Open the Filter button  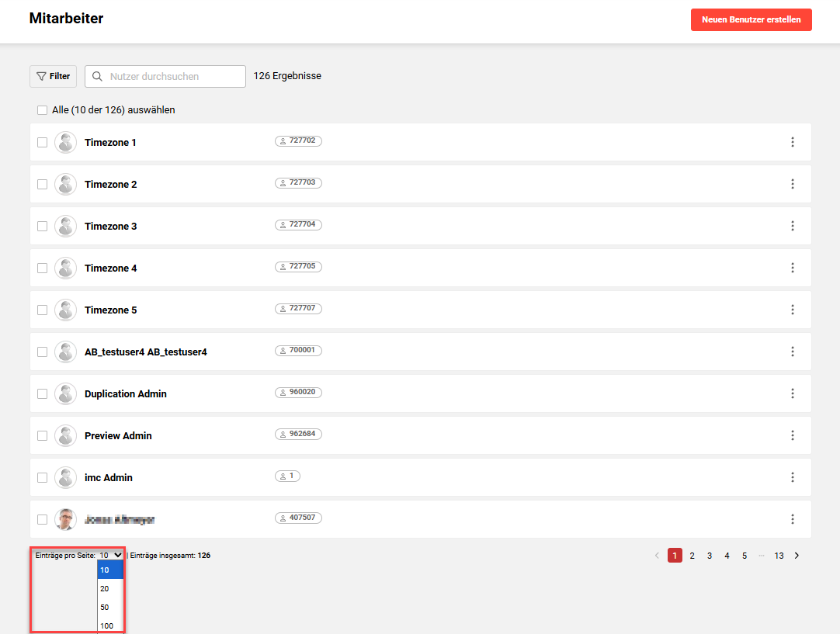(53, 76)
